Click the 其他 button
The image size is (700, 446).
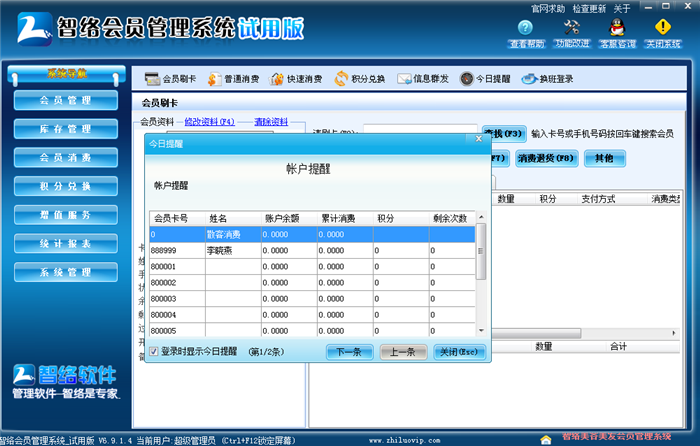(604, 158)
